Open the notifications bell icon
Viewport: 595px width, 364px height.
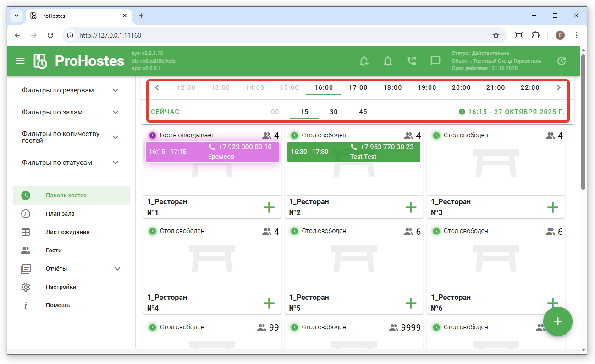tap(388, 61)
